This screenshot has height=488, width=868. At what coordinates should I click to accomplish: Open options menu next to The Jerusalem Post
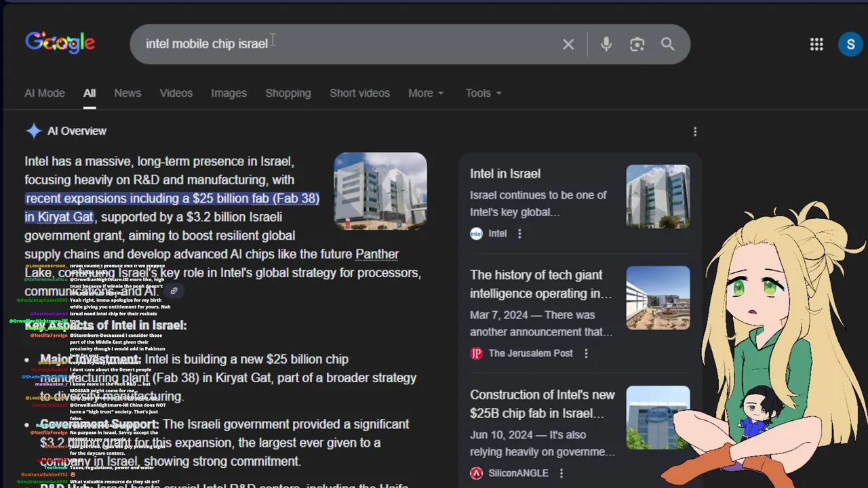pos(586,353)
